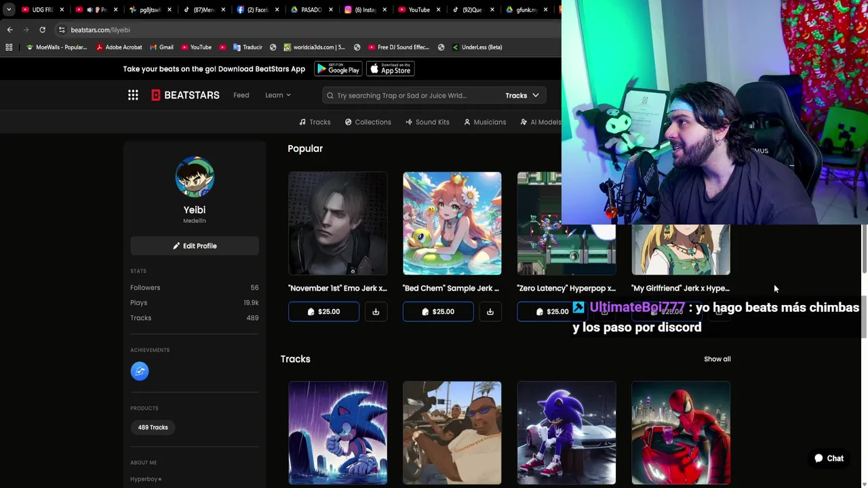Open the Chat bubble widget
The height and width of the screenshot is (488, 868).
click(829, 458)
